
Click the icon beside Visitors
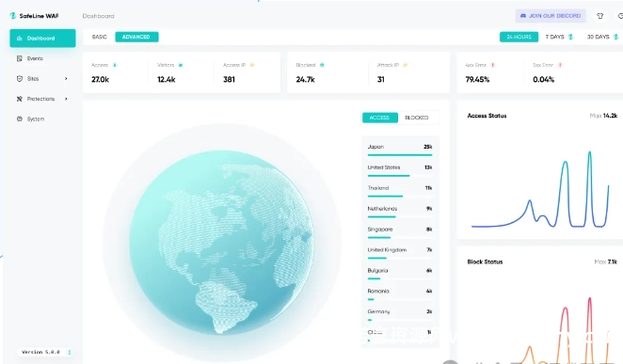pyautogui.click(x=181, y=65)
